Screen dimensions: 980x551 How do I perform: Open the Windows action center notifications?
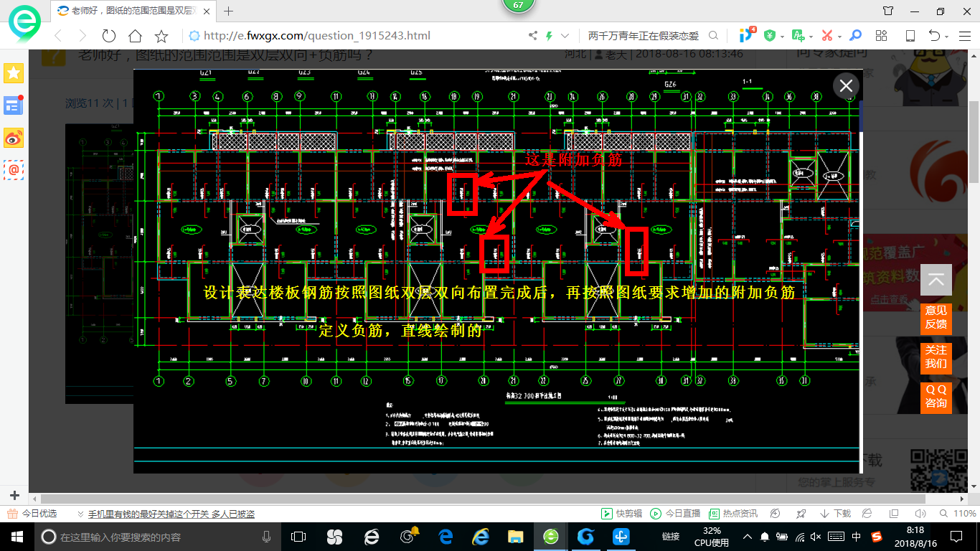956,537
